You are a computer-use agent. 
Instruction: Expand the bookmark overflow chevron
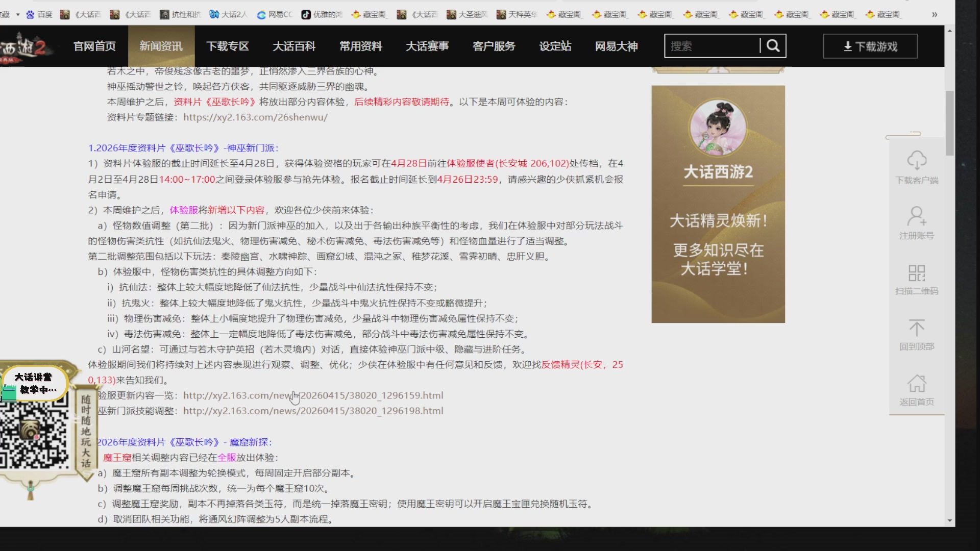click(935, 14)
